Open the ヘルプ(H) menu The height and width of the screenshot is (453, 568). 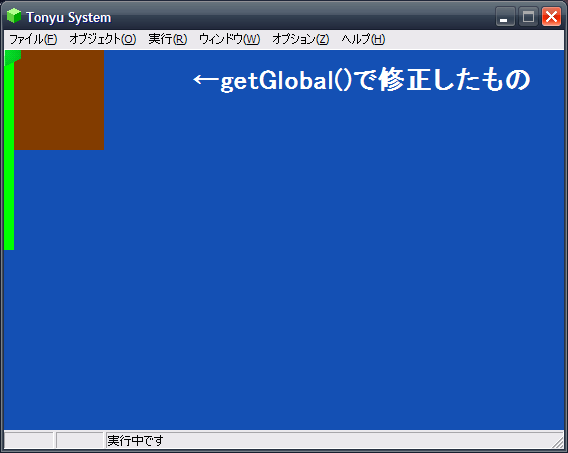pos(363,39)
